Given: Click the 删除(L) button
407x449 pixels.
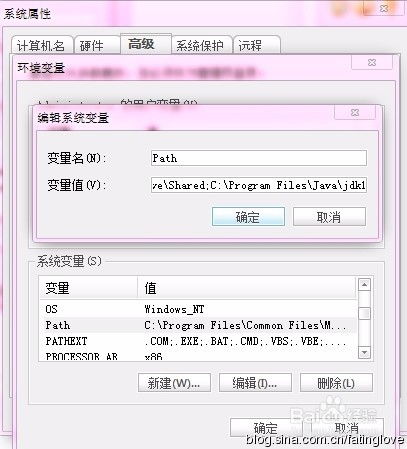Looking at the screenshot, I should [x=336, y=383].
